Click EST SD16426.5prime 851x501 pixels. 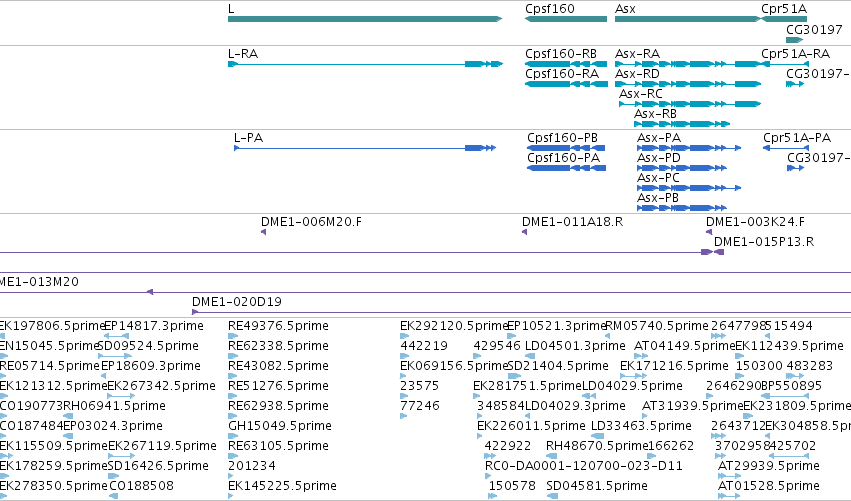click(158, 466)
